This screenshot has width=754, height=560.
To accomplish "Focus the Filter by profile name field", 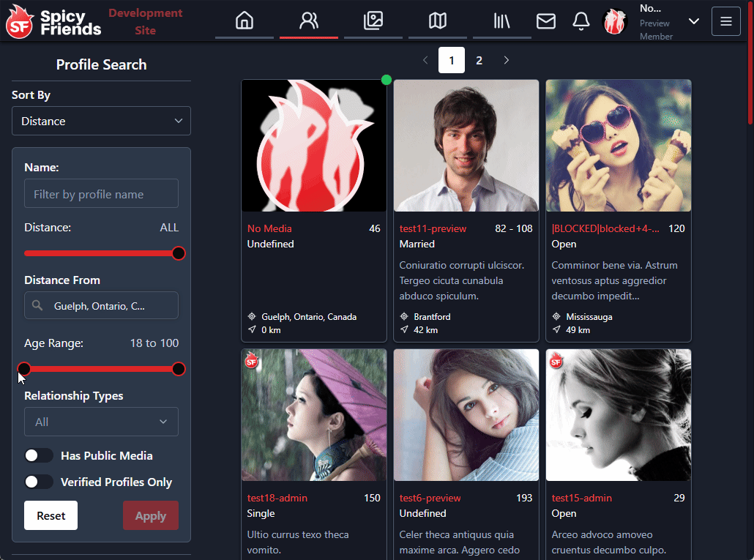I will pos(101,194).
